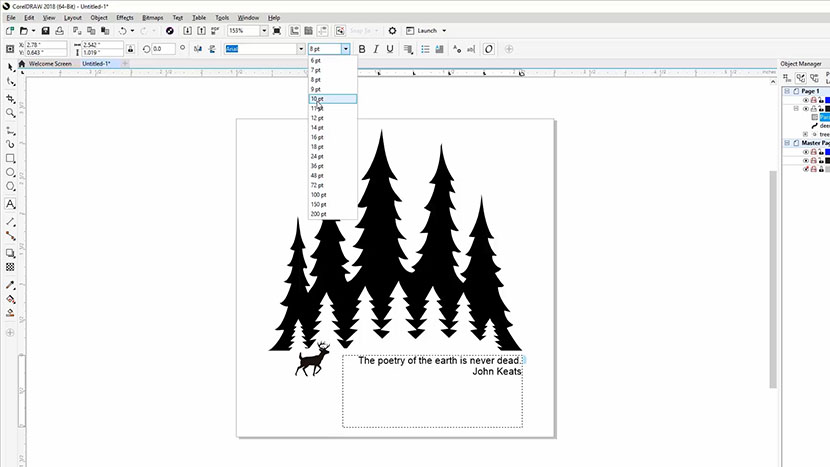Click the Launch button

pyautogui.click(x=425, y=31)
